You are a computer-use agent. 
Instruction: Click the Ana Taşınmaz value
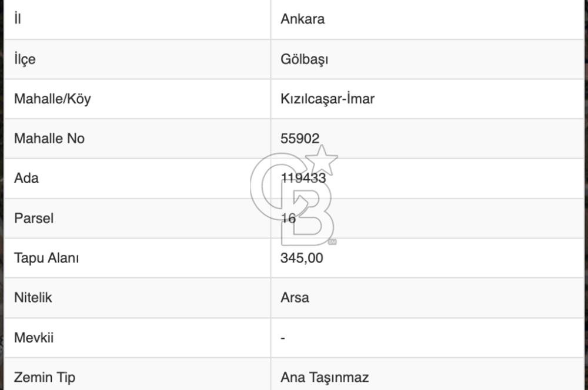coord(325,377)
